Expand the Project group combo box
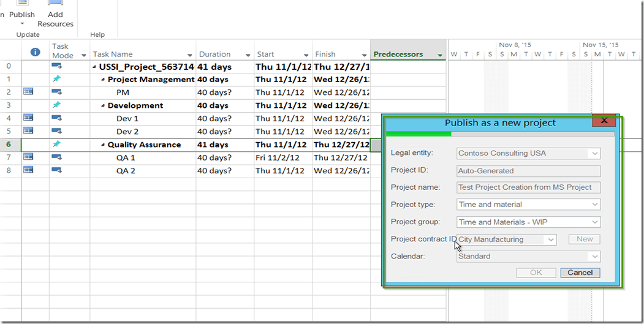This screenshot has height=324, width=644. click(x=594, y=222)
